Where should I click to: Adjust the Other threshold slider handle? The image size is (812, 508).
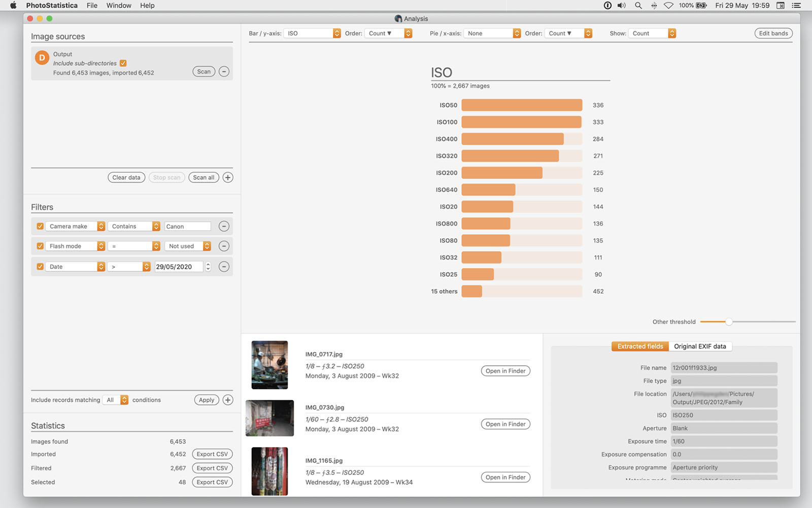coord(729,322)
